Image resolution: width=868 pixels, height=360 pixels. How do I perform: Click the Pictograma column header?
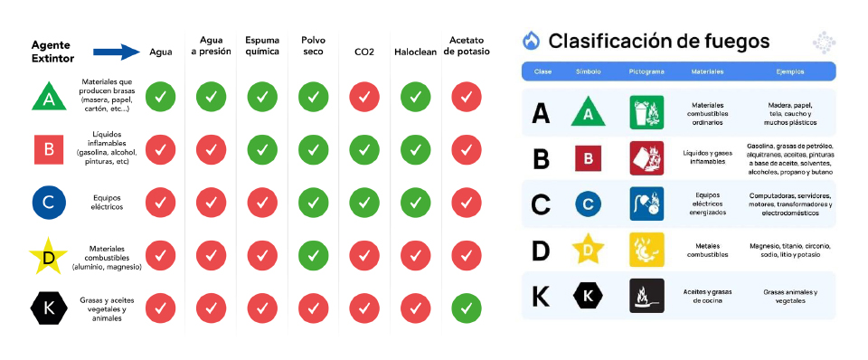[646, 72]
